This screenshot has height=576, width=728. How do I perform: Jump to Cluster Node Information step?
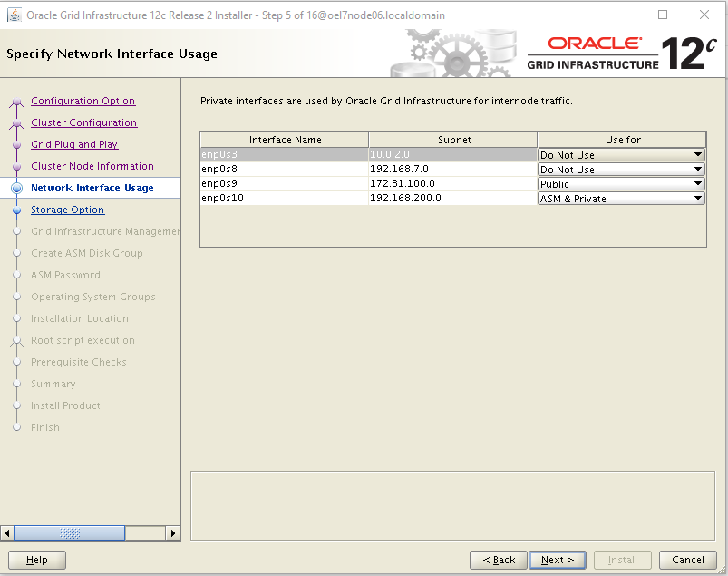coord(92,167)
